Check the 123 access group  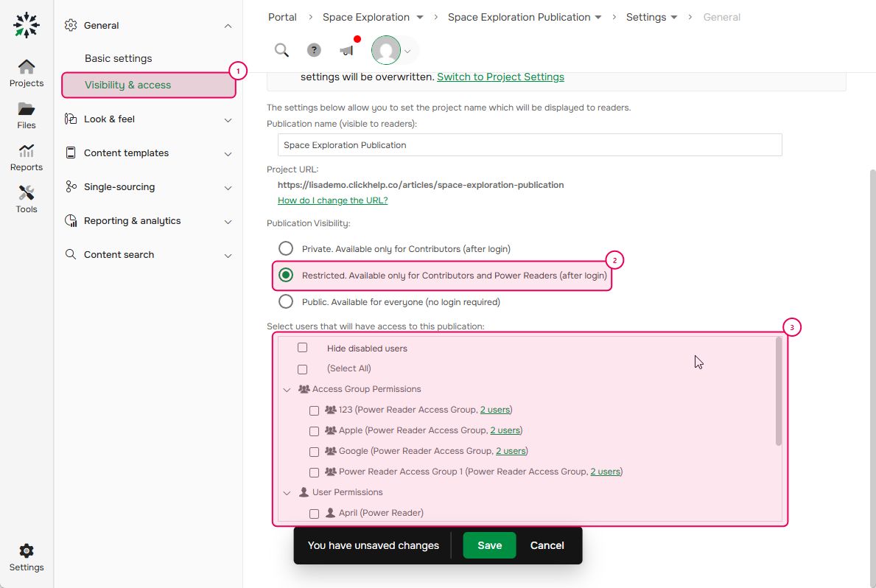coord(314,411)
